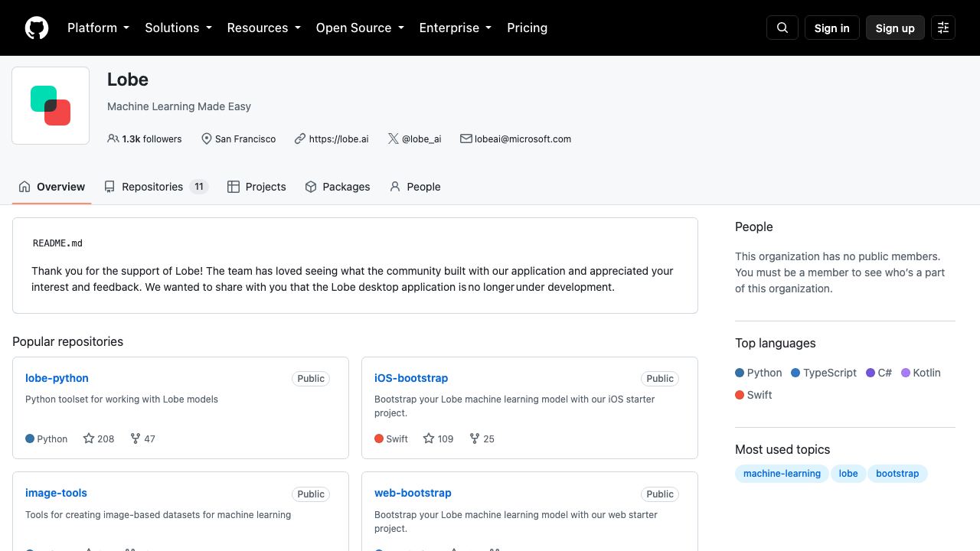Click the Public badge on web-bootstrap
980x551 pixels.
pyautogui.click(x=660, y=494)
